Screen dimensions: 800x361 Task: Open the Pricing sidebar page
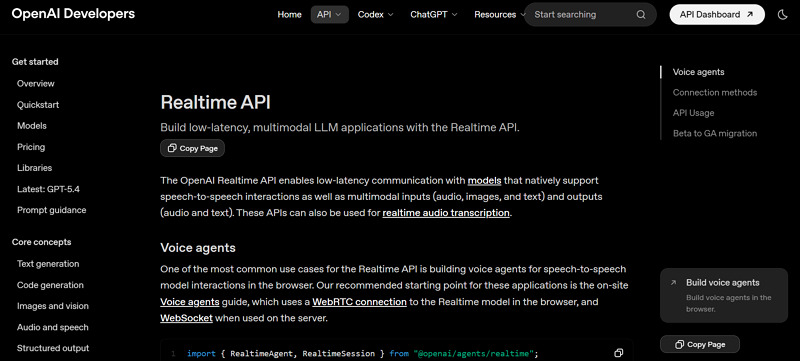pos(31,147)
